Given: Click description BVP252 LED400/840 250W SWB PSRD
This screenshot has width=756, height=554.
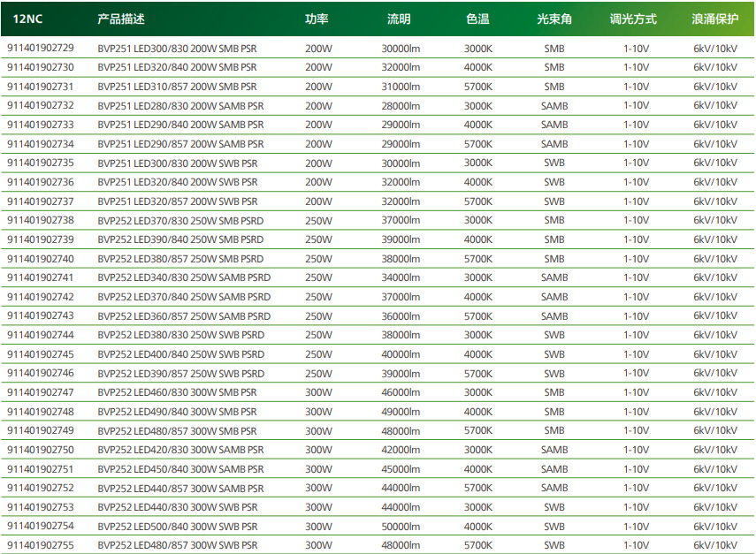Looking at the screenshot, I should pyautogui.click(x=180, y=354).
